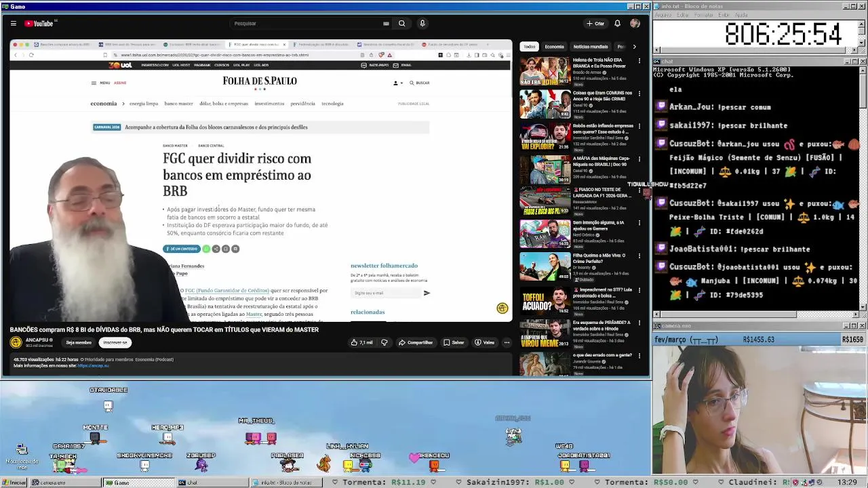Select the 'banco master' section tab on Folha
The width and height of the screenshot is (868, 488).
click(179, 104)
